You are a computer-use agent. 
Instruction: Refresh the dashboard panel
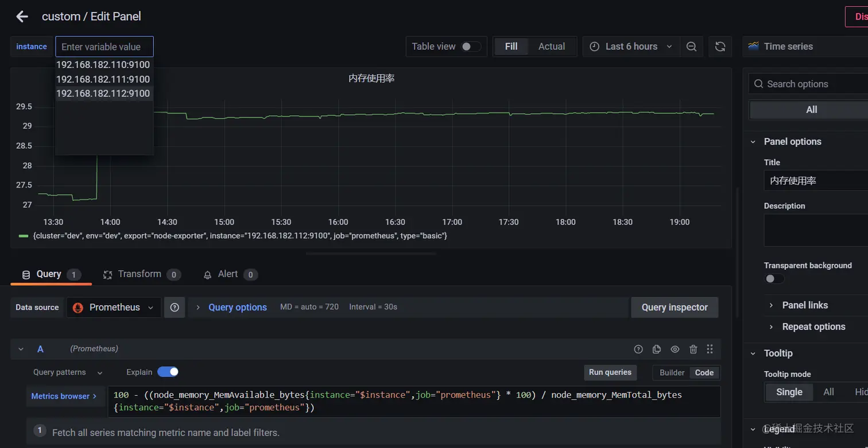(720, 46)
